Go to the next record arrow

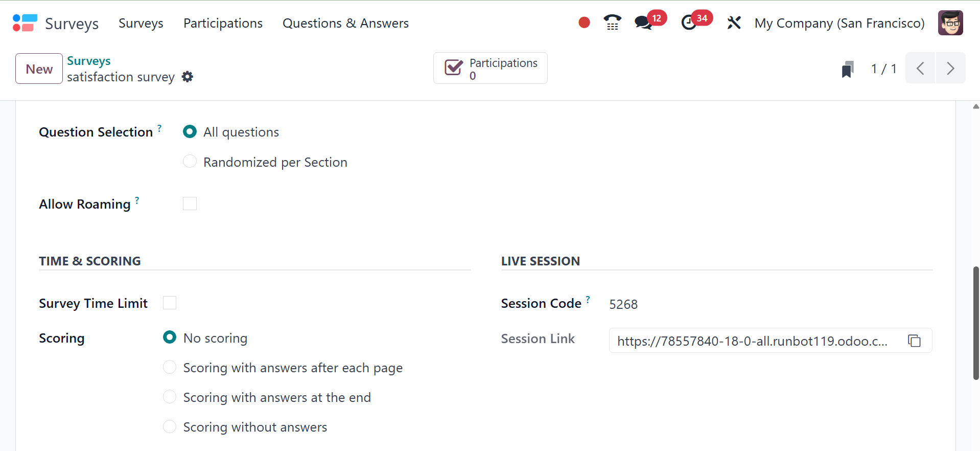click(950, 68)
